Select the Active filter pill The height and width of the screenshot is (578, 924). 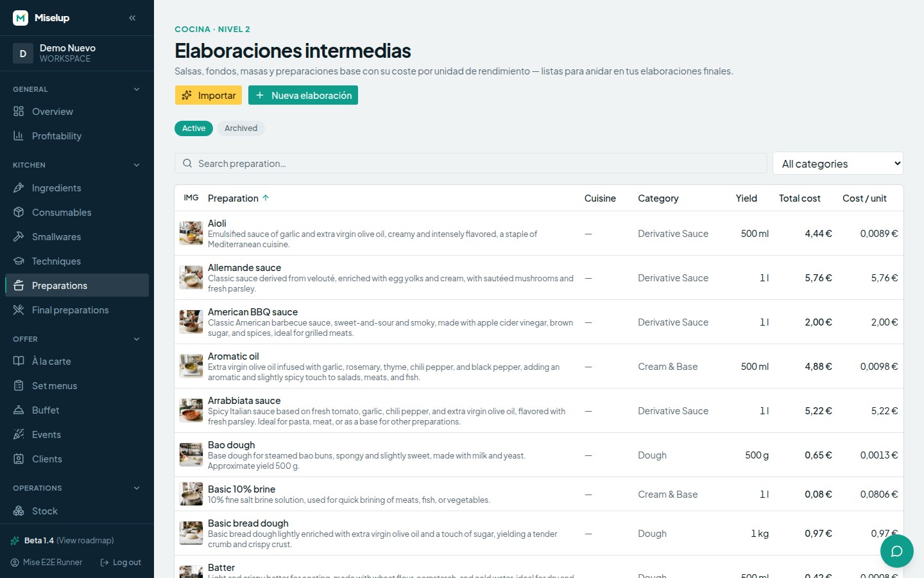[194, 128]
